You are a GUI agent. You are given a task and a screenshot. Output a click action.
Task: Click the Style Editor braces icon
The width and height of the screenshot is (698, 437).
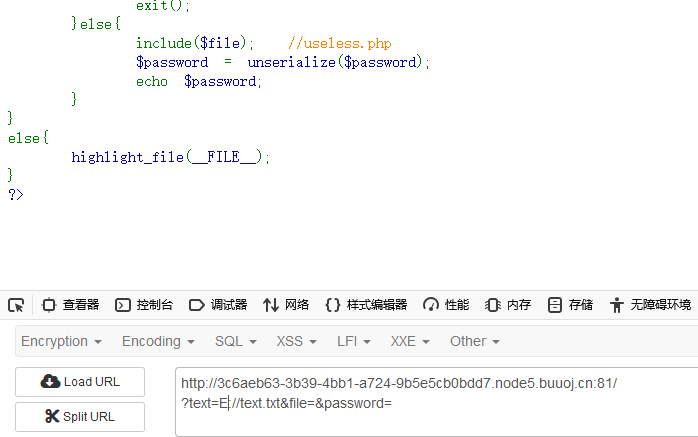(333, 305)
